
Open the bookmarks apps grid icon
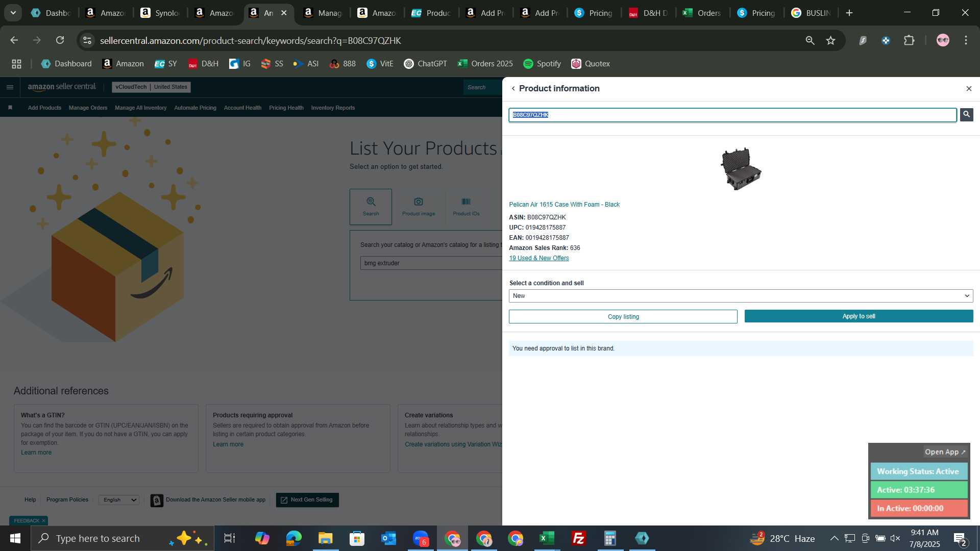pos(16,64)
